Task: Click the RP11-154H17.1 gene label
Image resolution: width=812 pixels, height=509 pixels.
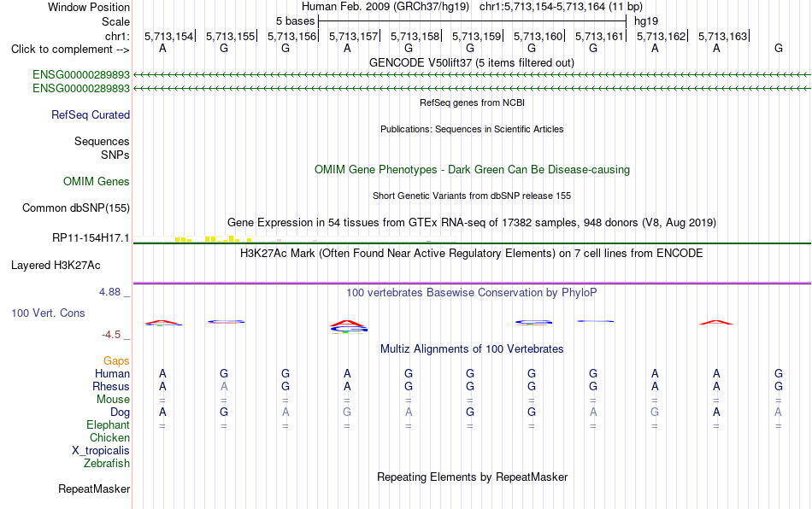Action: tap(91, 238)
